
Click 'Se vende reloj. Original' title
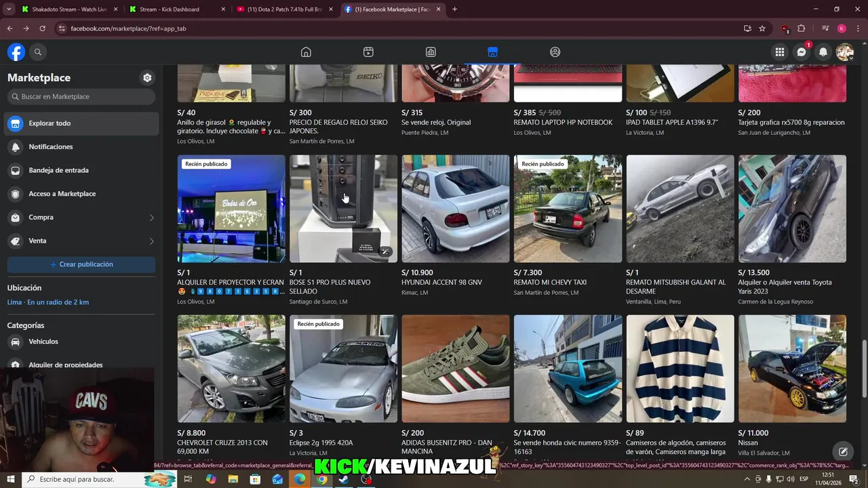[x=436, y=123]
